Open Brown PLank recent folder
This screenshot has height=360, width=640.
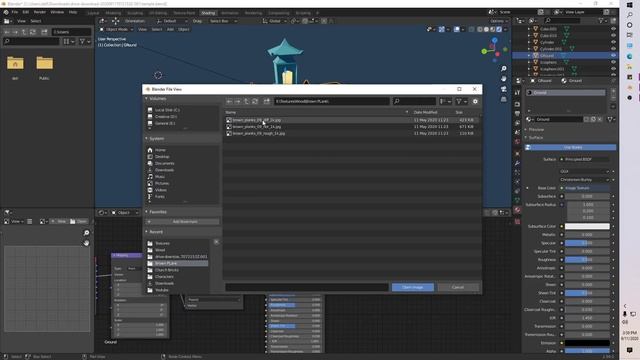[x=177, y=263]
